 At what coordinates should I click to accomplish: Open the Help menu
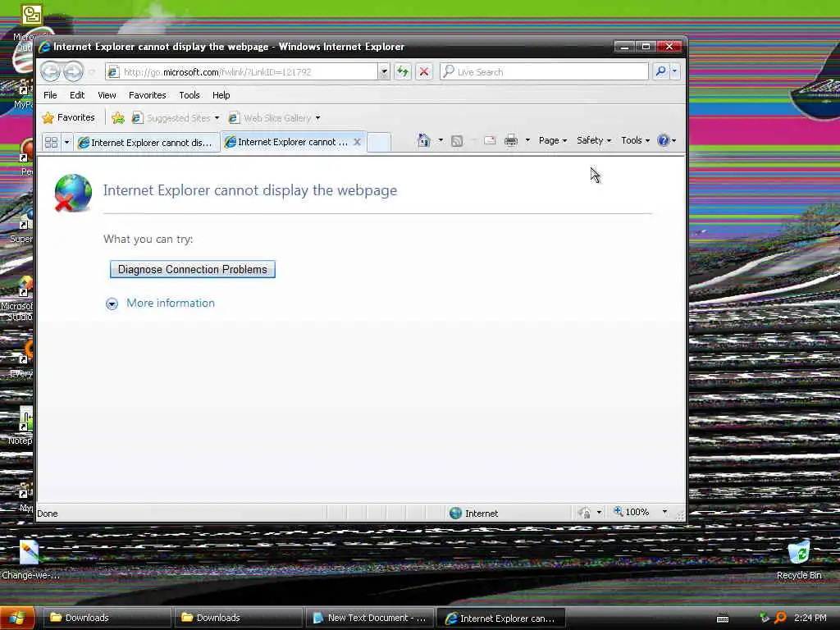(x=221, y=95)
